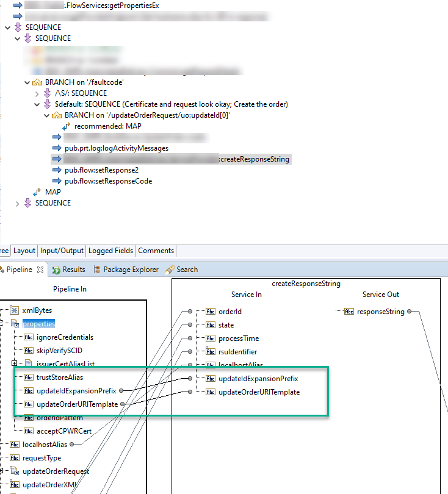Select updateOrderRequest document reference

pos(56,471)
